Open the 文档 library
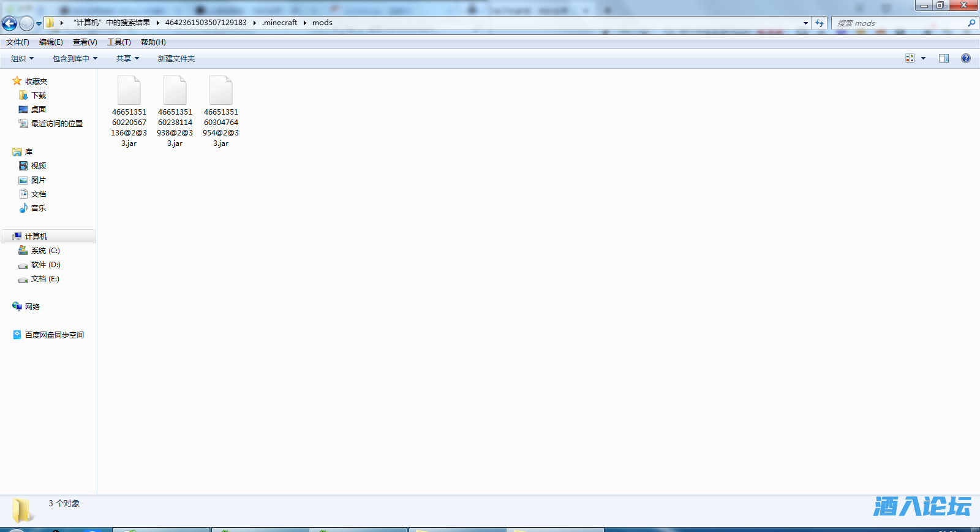The height and width of the screenshot is (532, 980). (39, 194)
